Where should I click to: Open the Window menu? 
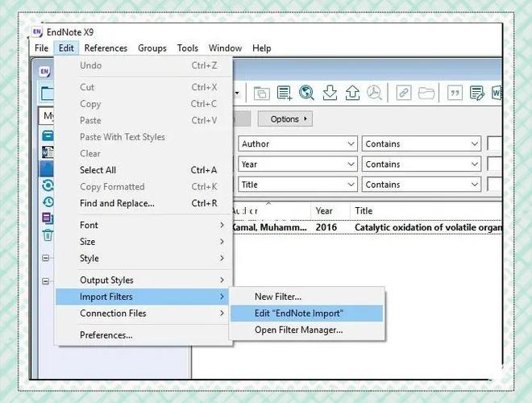(225, 48)
